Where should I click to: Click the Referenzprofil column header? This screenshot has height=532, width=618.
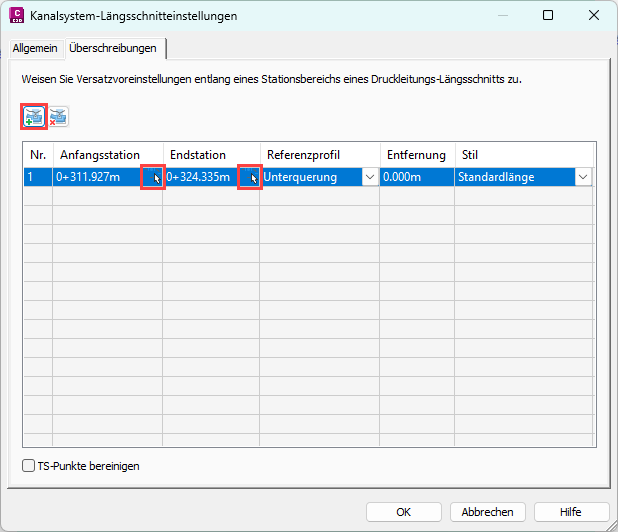click(320, 155)
